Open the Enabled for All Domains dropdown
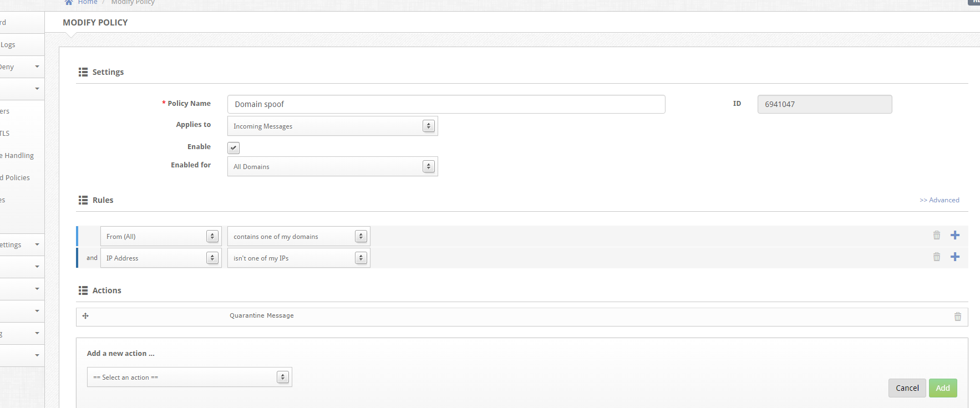 (332, 167)
